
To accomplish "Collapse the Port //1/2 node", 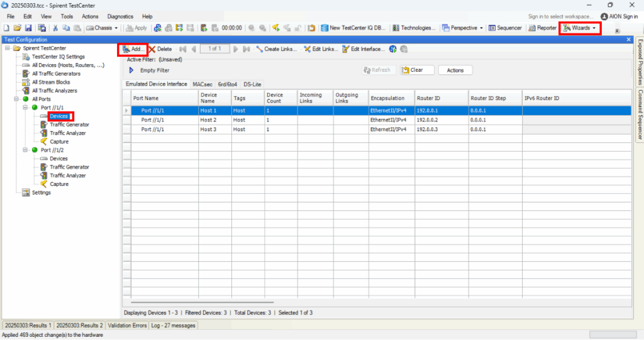I will click(25, 150).
